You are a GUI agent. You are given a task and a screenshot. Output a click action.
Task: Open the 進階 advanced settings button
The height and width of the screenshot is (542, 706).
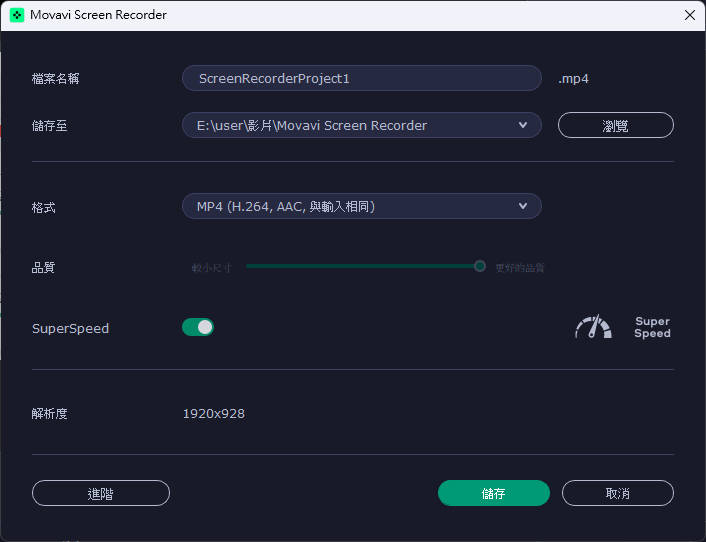click(101, 493)
